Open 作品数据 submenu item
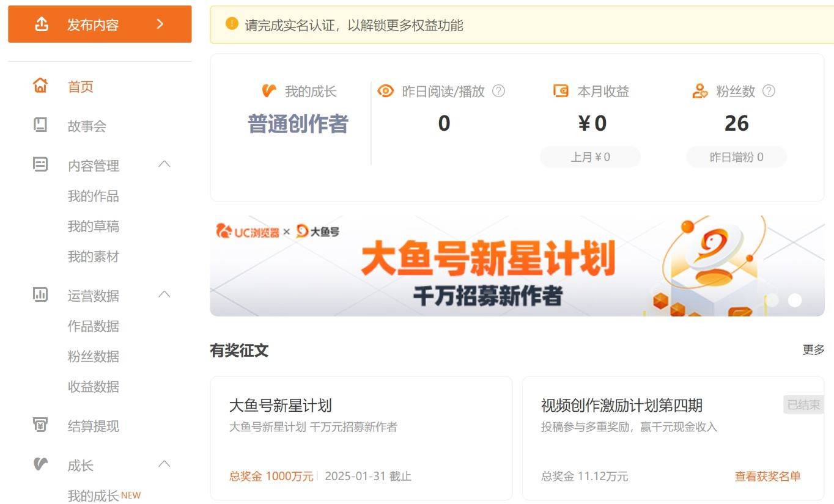The image size is (834, 504). [94, 326]
